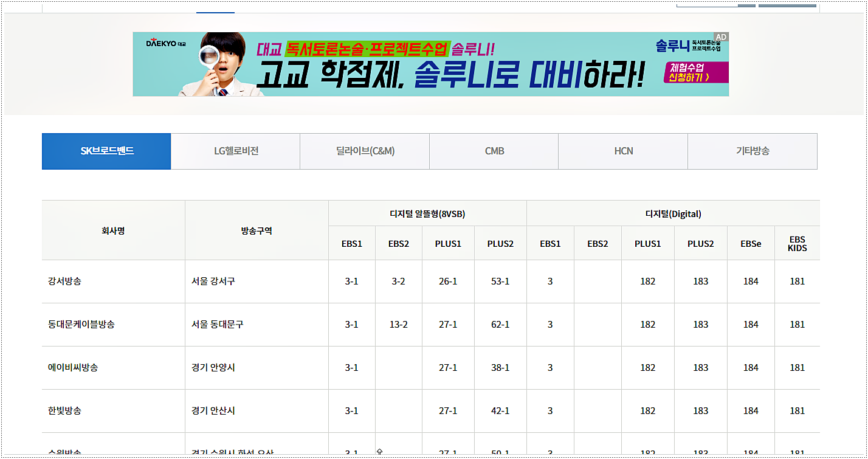Click the 서울 동대문구 area cell
The image size is (868, 459).
pos(257,325)
